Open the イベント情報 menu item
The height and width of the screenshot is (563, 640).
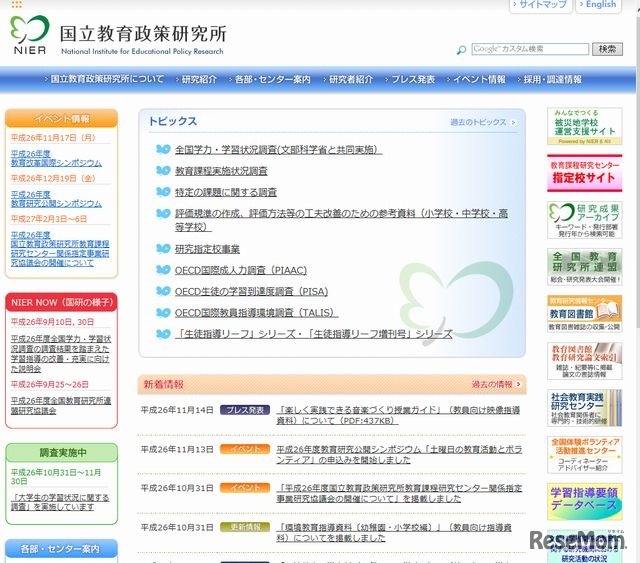point(476,79)
